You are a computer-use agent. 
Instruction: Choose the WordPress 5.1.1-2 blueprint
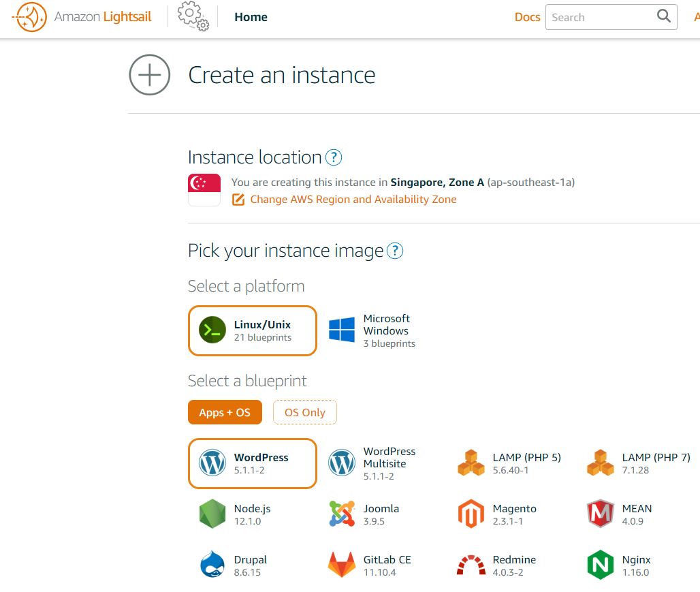pyautogui.click(x=253, y=463)
